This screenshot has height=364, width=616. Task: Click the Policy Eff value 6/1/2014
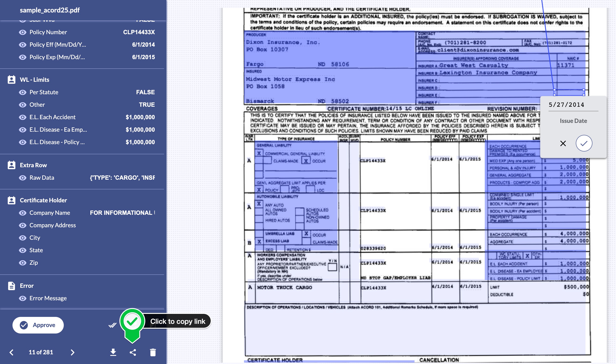143,45
